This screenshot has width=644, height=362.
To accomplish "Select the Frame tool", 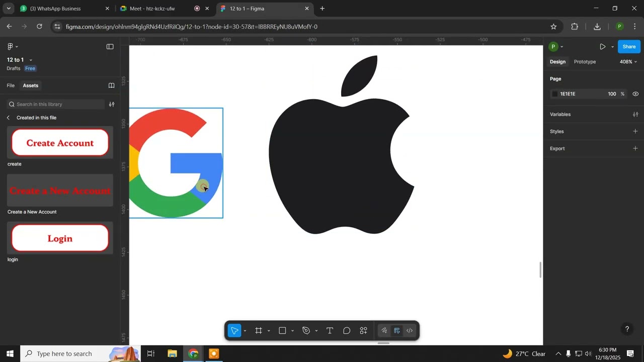I will (x=259, y=330).
